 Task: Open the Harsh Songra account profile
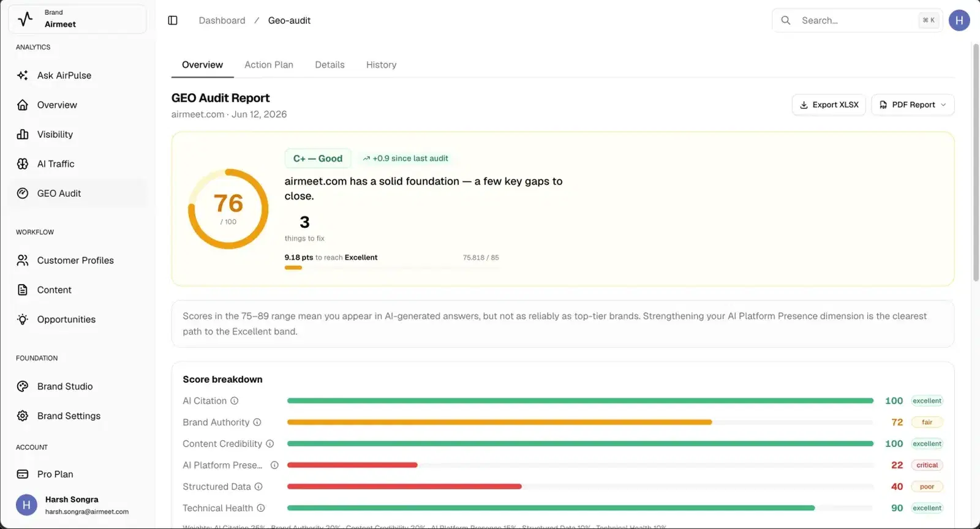point(77,505)
